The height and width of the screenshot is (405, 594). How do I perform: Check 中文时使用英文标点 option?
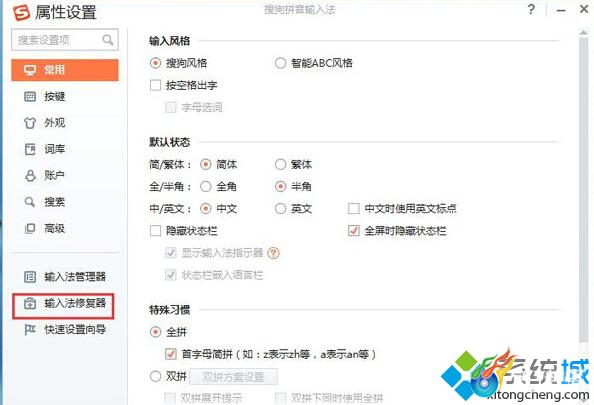[x=353, y=208]
